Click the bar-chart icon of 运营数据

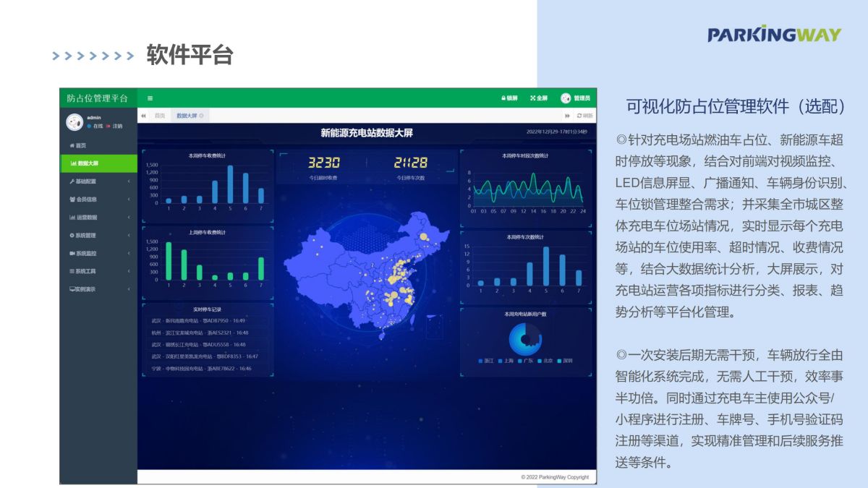72,217
